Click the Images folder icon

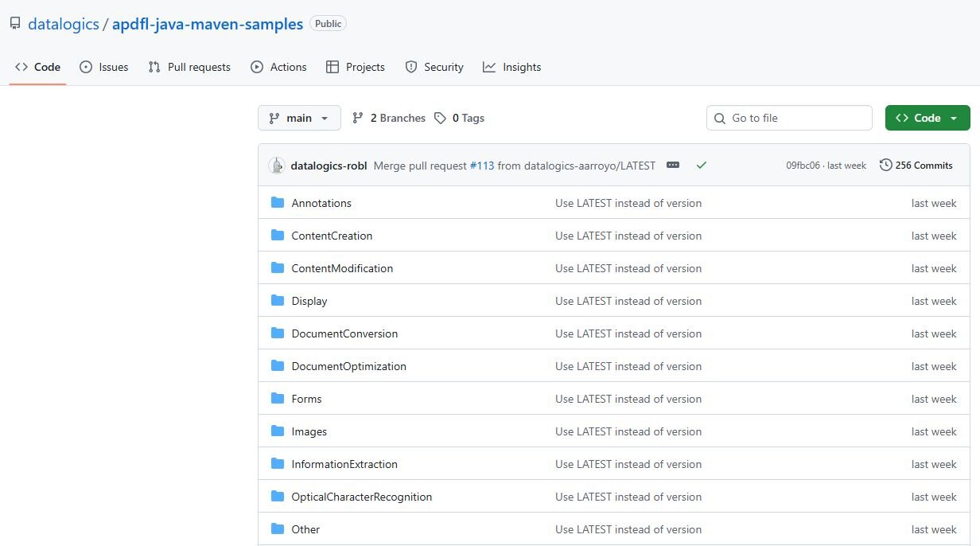pyautogui.click(x=278, y=431)
